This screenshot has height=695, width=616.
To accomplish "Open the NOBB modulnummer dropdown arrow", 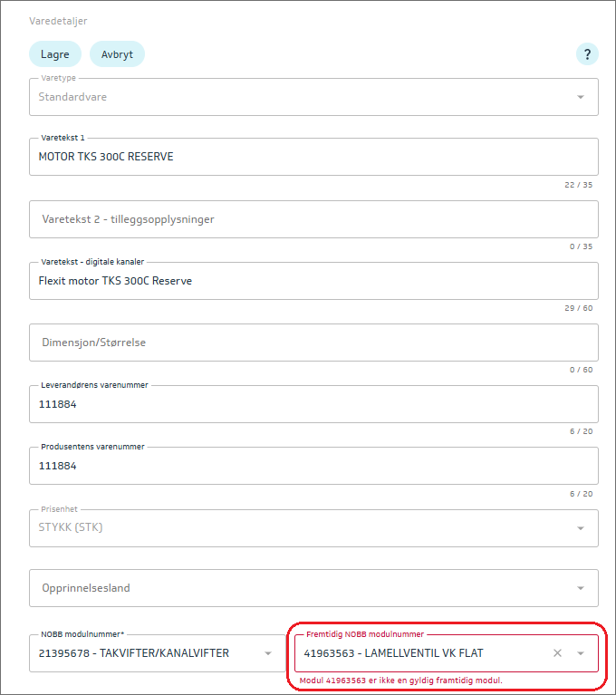I will 268,653.
